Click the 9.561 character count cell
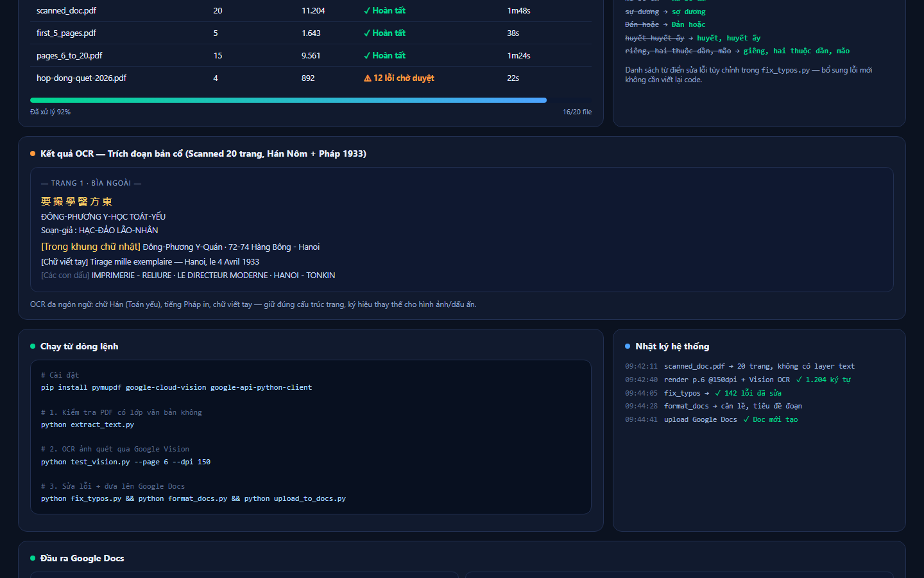Viewport: 924px width, 578px height. point(311,56)
